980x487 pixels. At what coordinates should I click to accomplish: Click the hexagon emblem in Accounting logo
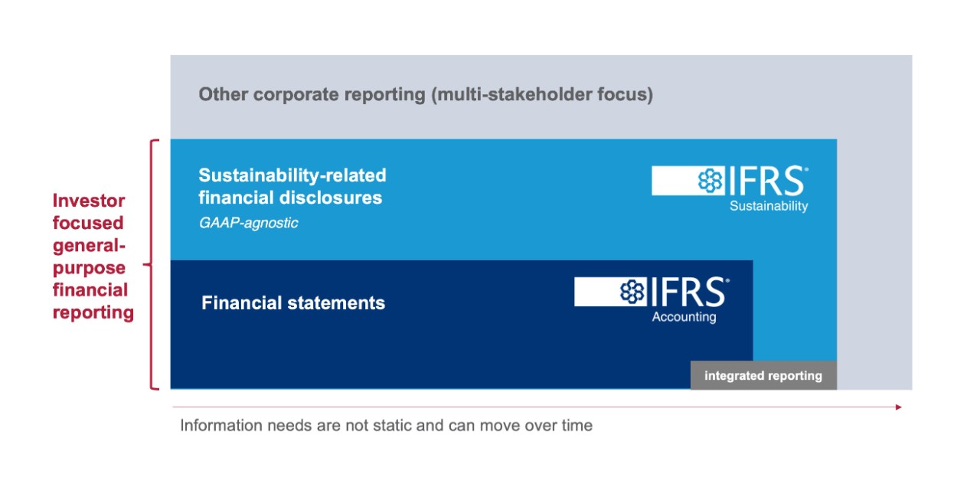[x=632, y=292]
